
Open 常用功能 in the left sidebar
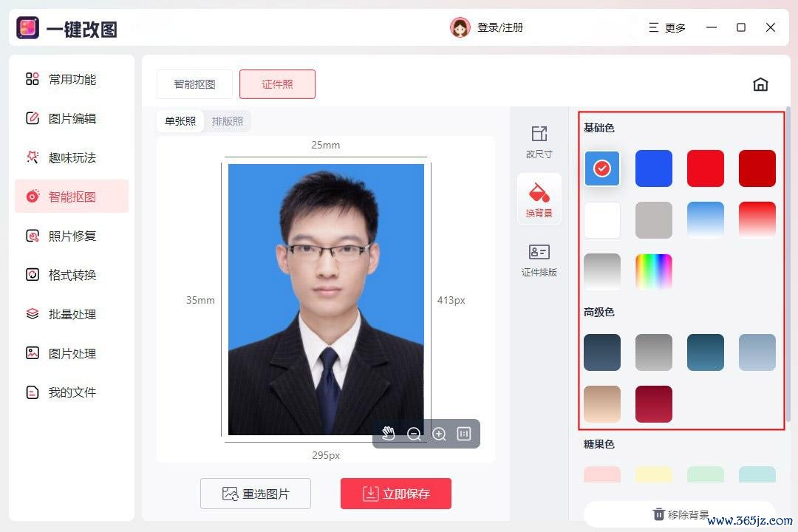[72, 79]
